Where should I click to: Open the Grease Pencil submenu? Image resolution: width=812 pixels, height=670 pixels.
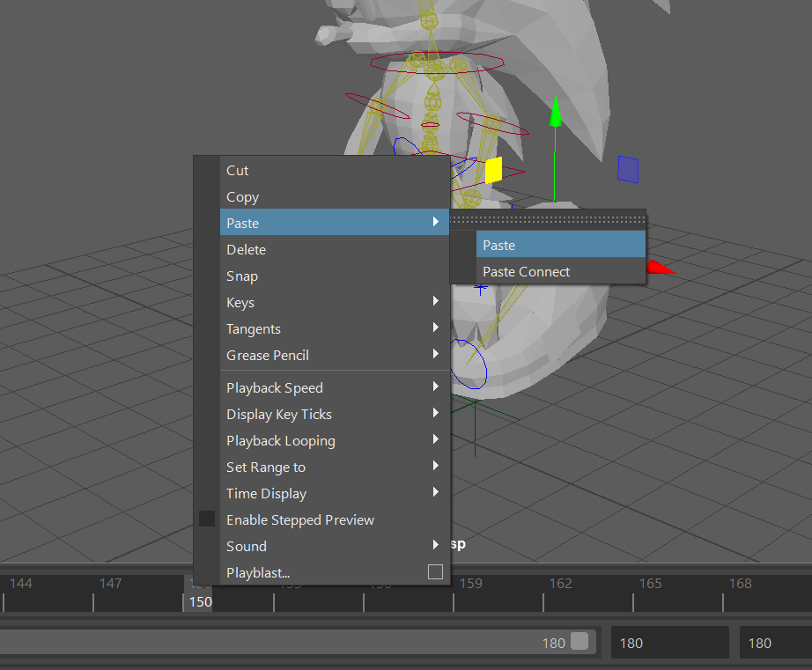[x=267, y=355]
